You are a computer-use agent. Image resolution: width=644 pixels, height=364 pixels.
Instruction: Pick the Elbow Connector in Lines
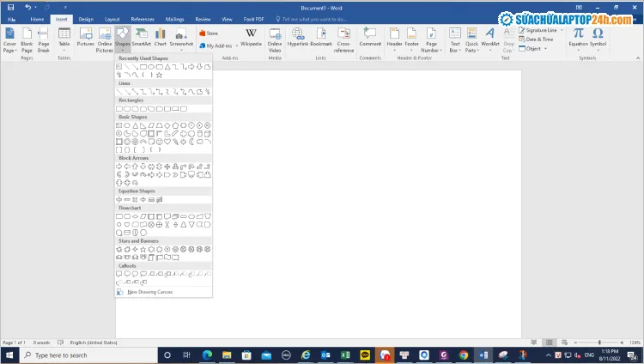pyautogui.click(x=143, y=92)
